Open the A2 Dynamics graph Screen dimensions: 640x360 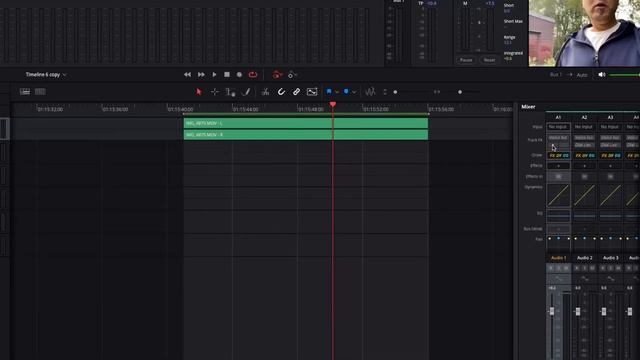point(584,195)
